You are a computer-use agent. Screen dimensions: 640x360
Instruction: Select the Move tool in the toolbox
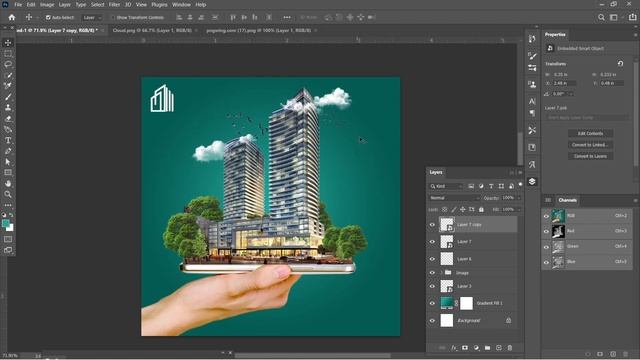[x=8, y=43]
